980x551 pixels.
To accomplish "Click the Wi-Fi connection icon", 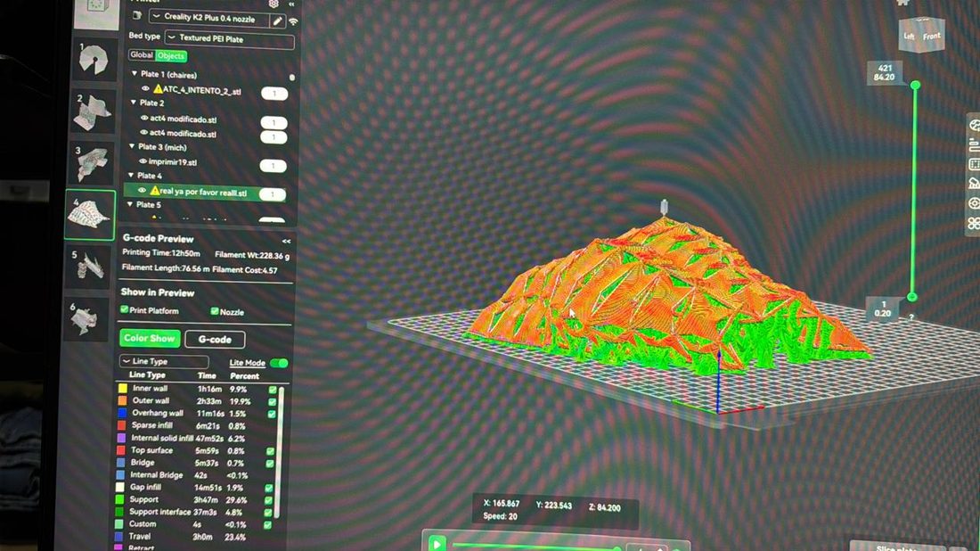I will (293, 21).
